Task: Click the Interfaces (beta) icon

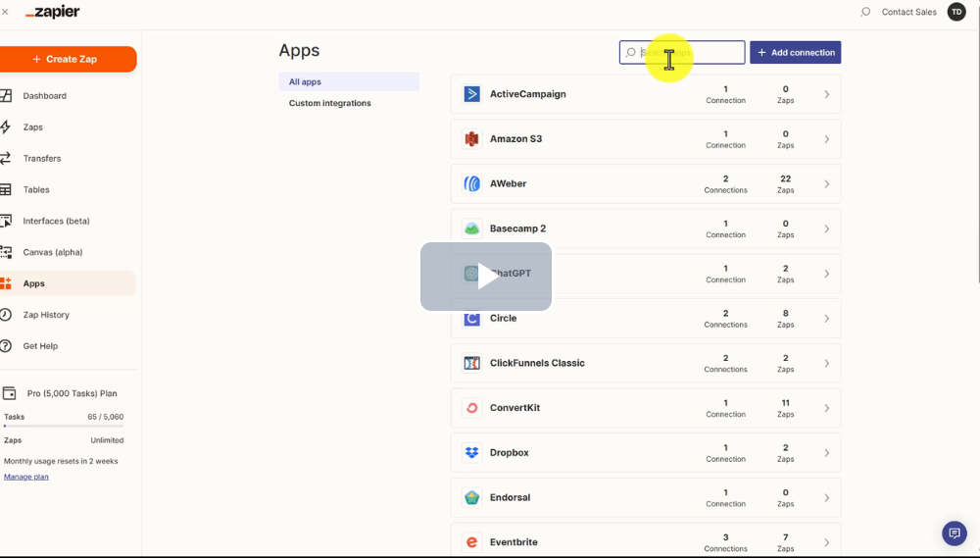Action: pyautogui.click(x=6, y=221)
